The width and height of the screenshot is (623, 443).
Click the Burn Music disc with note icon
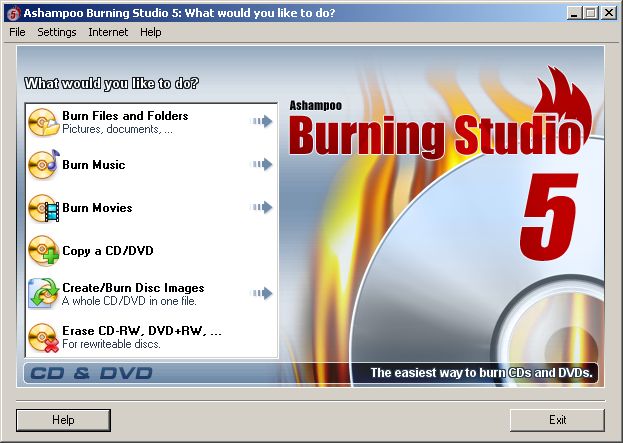pyautogui.click(x=44, y=165)
